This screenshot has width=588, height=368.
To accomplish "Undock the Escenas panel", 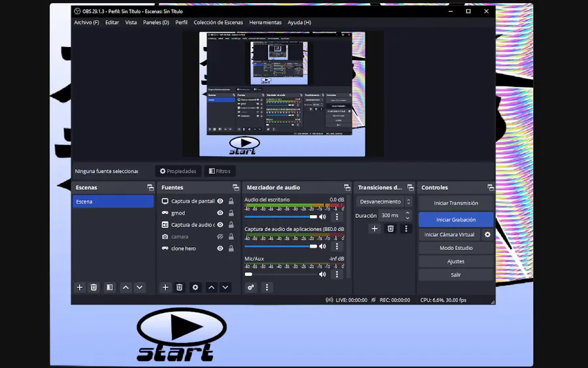I will point(150,187).
